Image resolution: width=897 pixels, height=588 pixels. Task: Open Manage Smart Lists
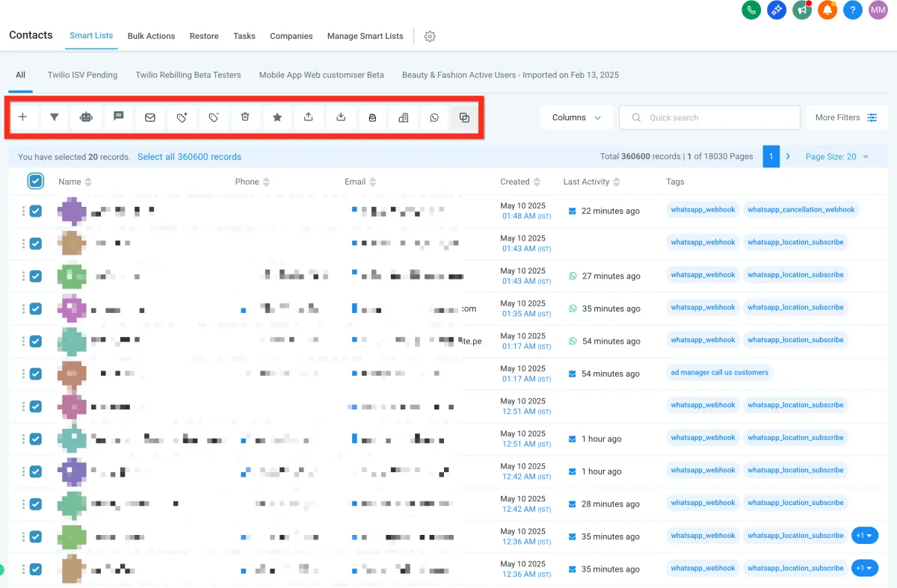(x=365, y=36)
